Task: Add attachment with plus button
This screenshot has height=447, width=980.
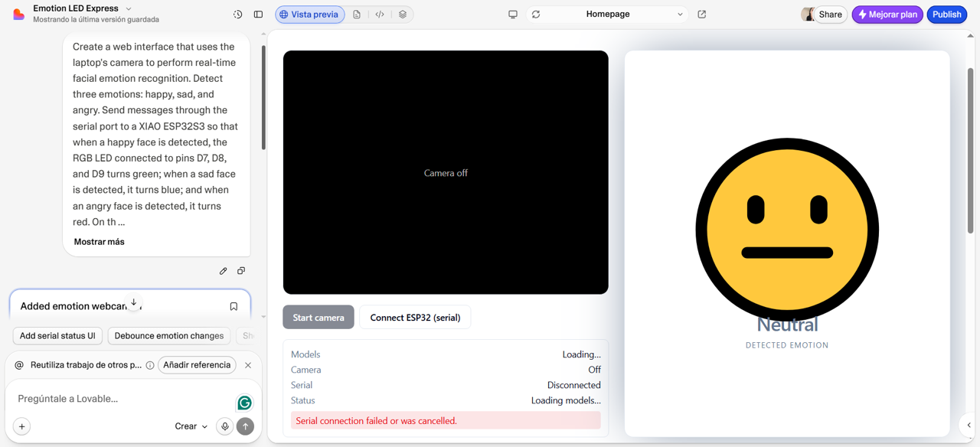Action: pos(21,426)
